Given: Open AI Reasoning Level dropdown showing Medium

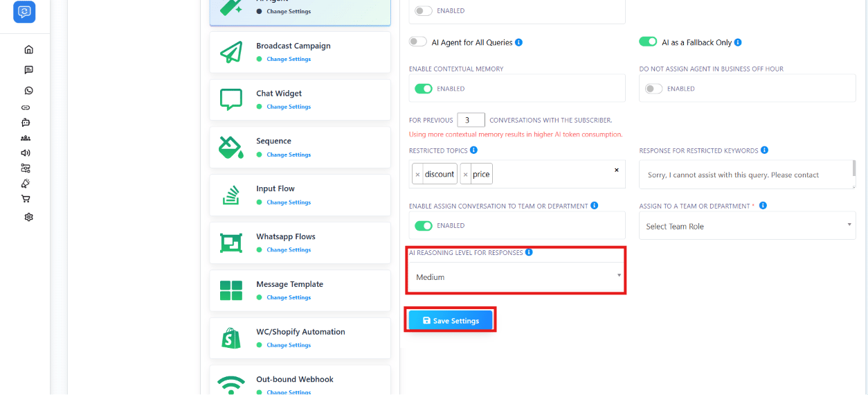Looking at the screenshot, I should tap(517, 276).
